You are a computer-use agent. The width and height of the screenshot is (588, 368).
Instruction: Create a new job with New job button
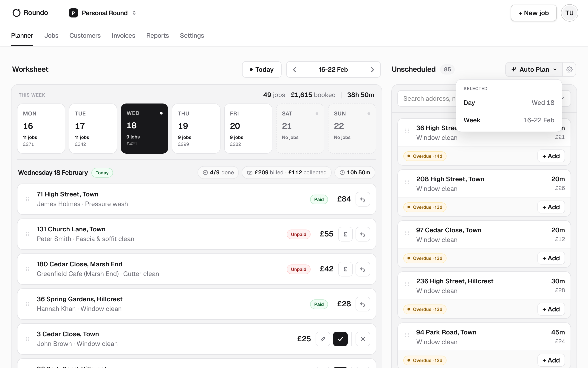534,13
